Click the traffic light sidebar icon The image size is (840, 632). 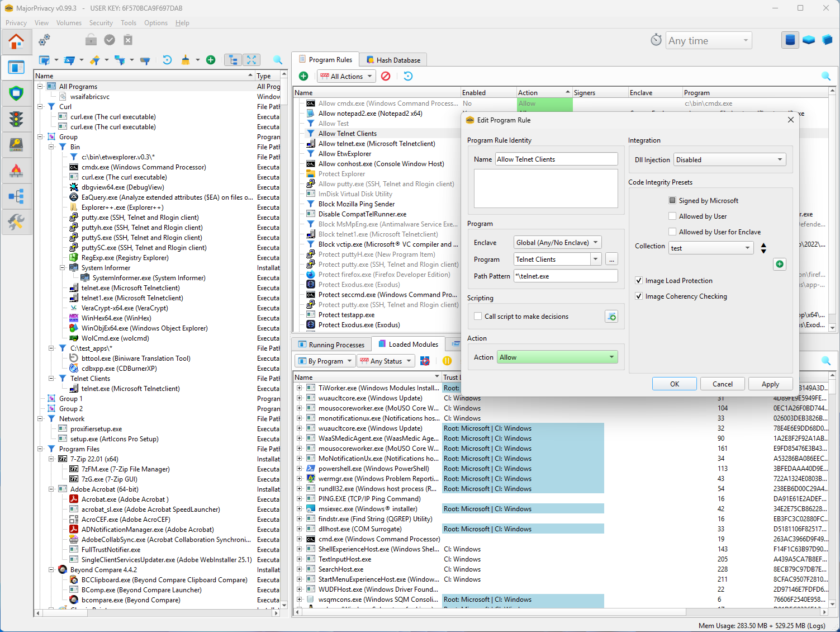pyautogui.click(x=16, y=119)
